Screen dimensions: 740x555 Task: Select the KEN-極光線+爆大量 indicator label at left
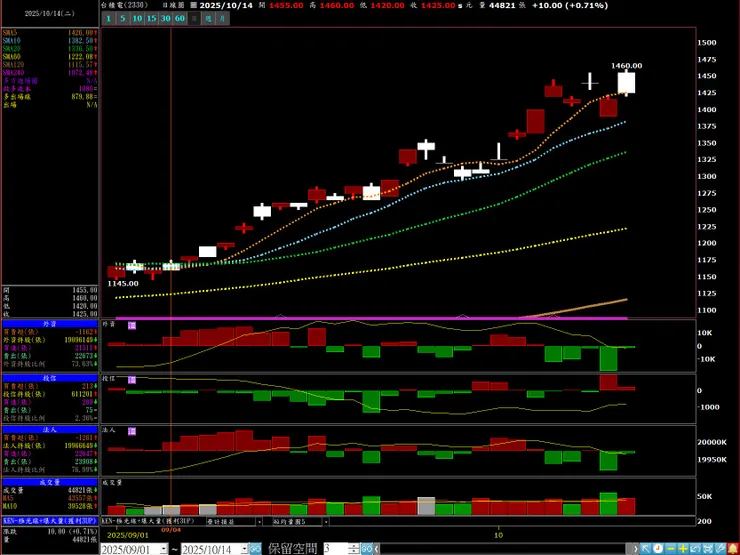point(50,521)
